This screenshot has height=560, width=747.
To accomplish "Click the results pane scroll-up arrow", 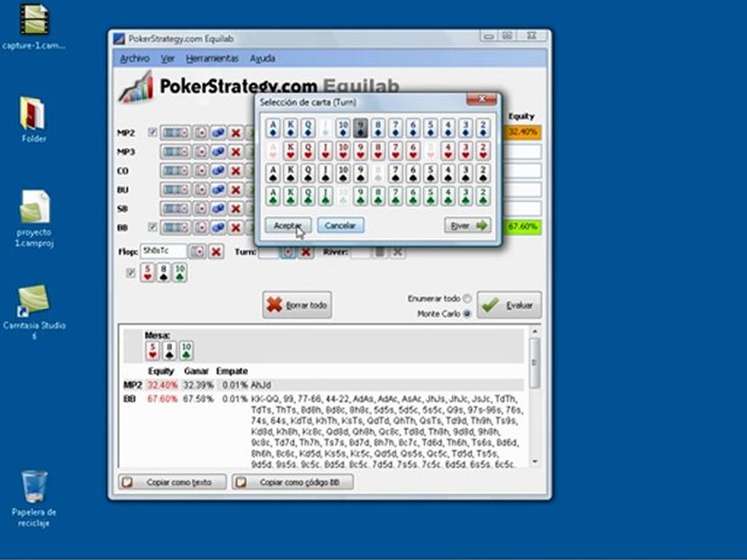I will pyautogui.click(x=535, y=331).
